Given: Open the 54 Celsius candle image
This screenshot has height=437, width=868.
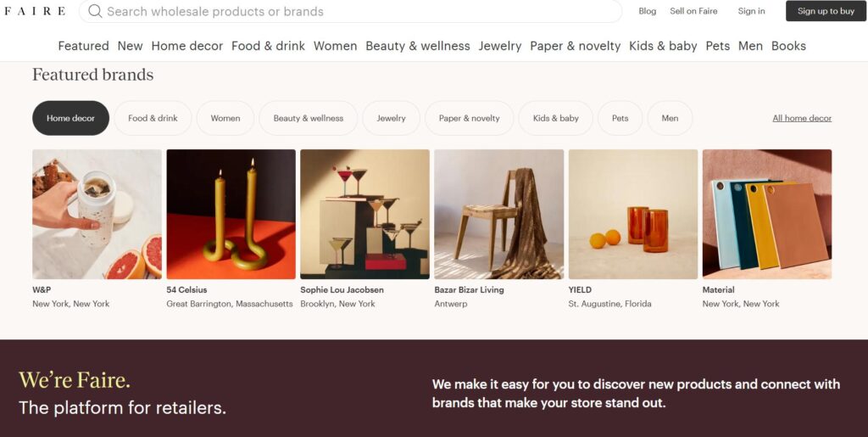Looking at the screenshot, I should [x=231, y=214].
